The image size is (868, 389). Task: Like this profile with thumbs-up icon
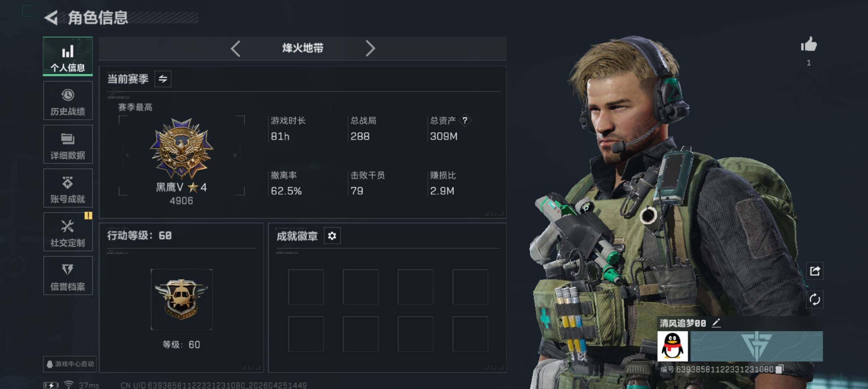(809, 45)
